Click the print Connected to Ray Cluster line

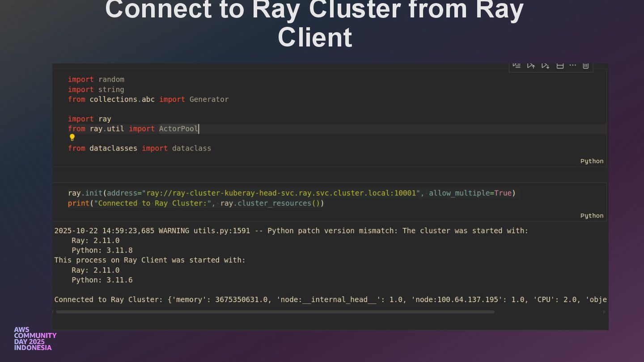pos(196,203)
